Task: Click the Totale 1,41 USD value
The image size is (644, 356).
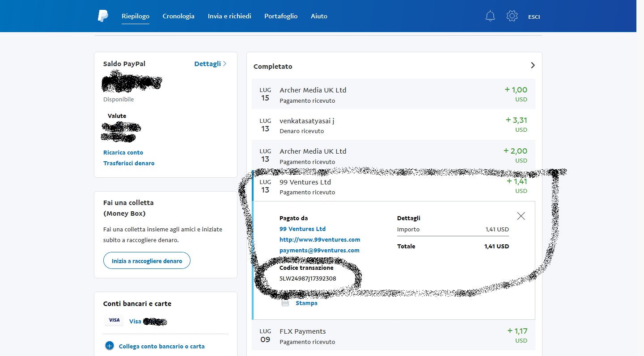Action: (x=496, y=246)
